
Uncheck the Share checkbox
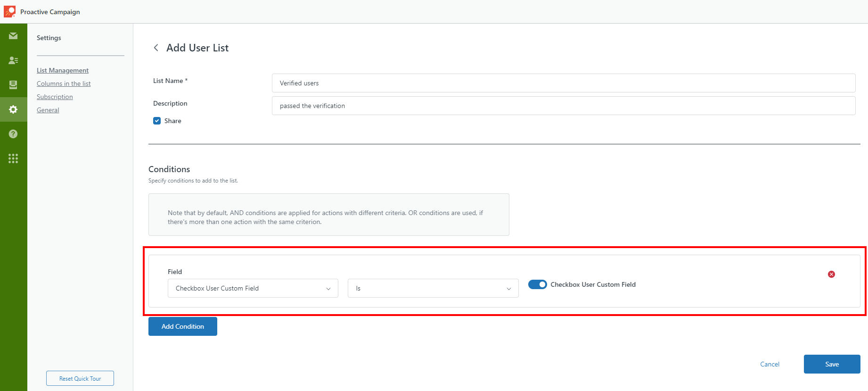[157, 121]
